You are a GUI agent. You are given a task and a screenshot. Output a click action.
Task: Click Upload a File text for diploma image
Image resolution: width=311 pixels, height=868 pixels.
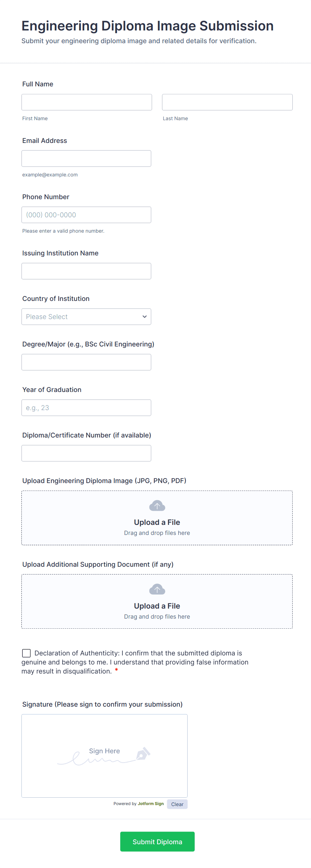coord(157,522)
